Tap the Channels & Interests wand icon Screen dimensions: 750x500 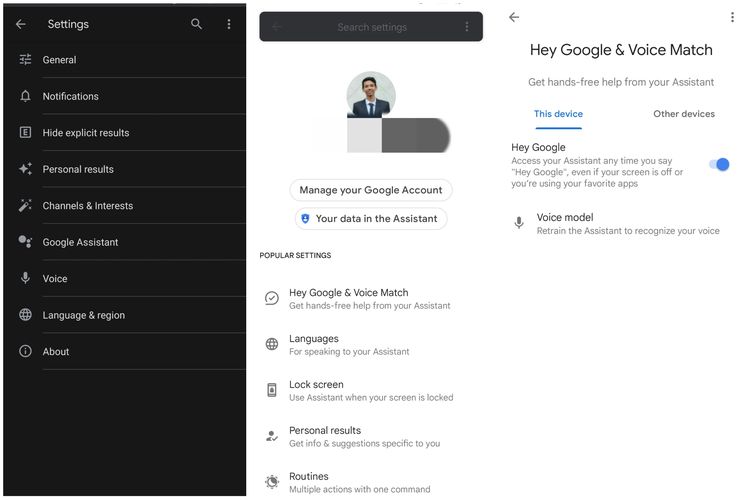(25, 205)
